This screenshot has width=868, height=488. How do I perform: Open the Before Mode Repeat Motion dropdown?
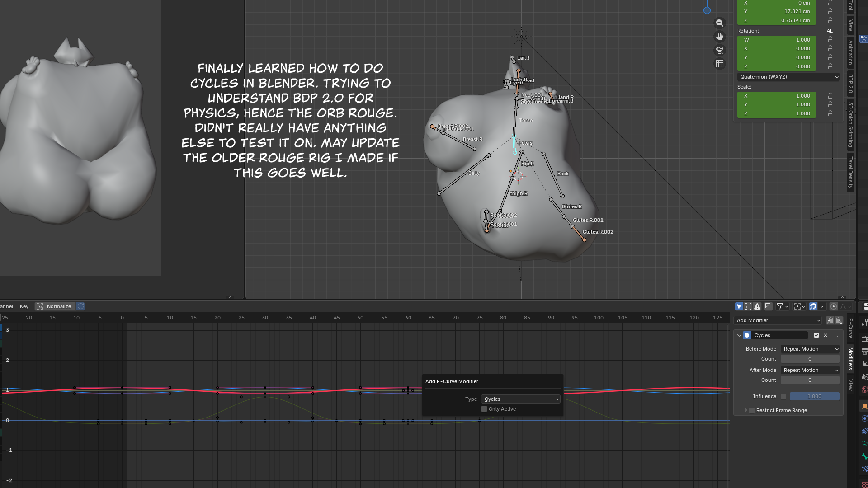point(810,349)
